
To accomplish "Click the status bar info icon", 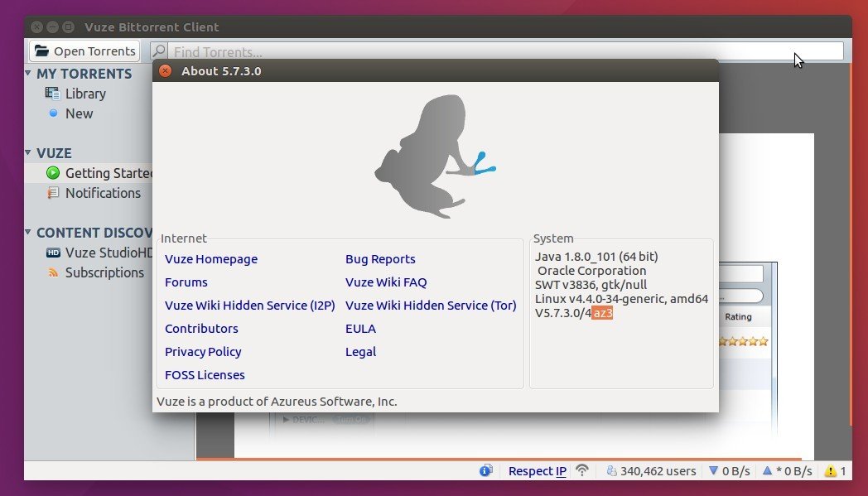I will [x=485, y=470].
